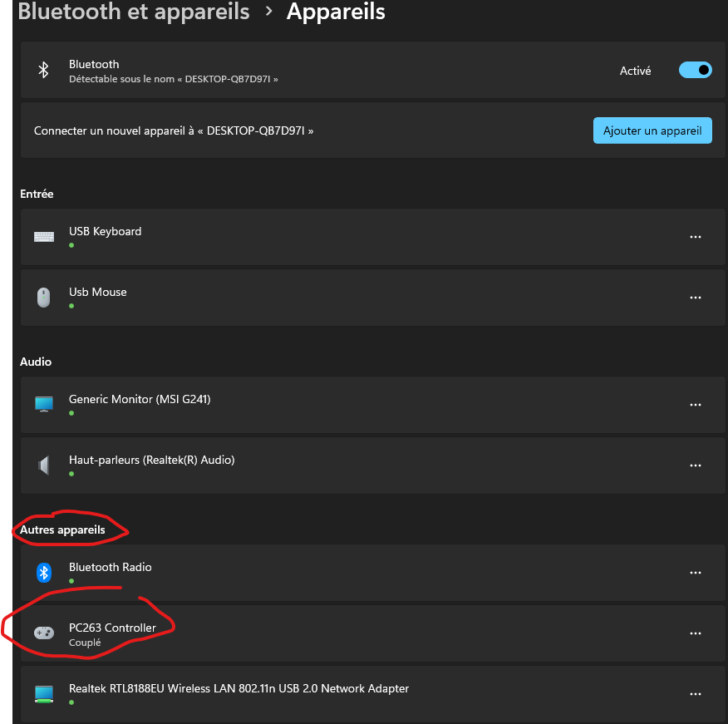Open more options for PC263 Controller
728x724 pixels.
click(x=695, y=633)
